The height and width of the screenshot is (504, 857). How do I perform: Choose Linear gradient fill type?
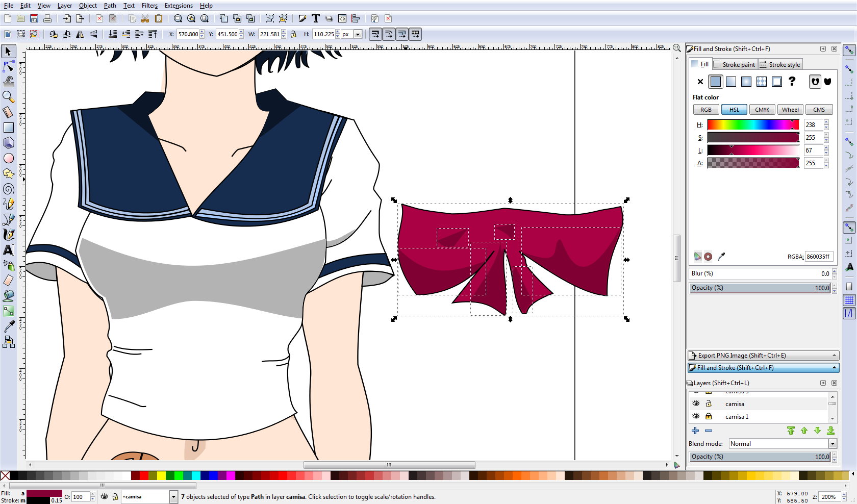(x=731, y=82)
